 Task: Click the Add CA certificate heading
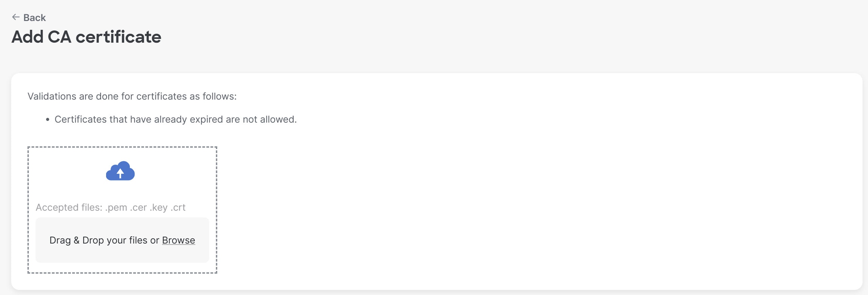[86, 37]
